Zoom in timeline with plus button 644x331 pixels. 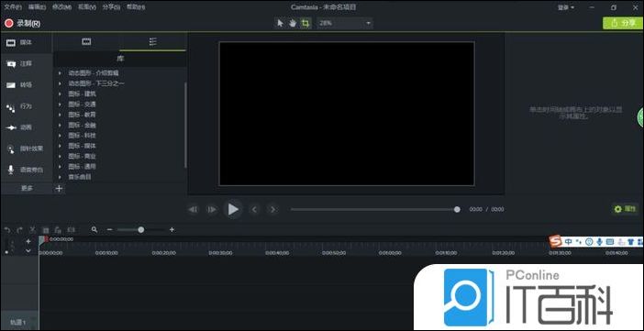pyautogui.click(x=172, y=230)
